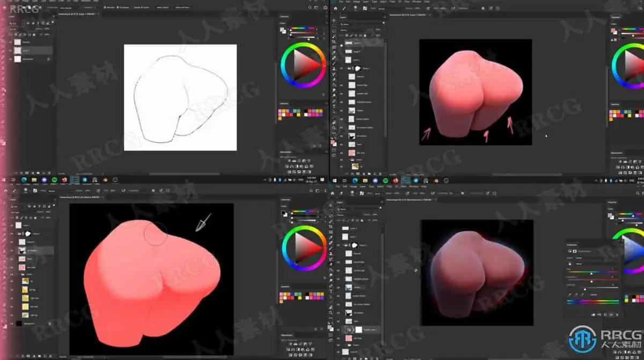The height and width of the screenshot is (360, 644).
Task: Activate on-image adjustment hand icon in Properties panel
Action: [570, 264]
